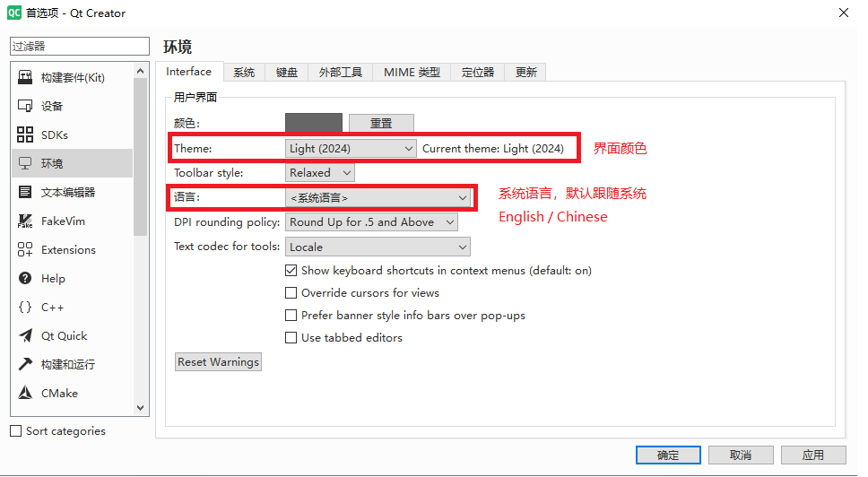Toggle Show keyboard shortcuts in context menus
868x477 pixels.
(291, 271)
